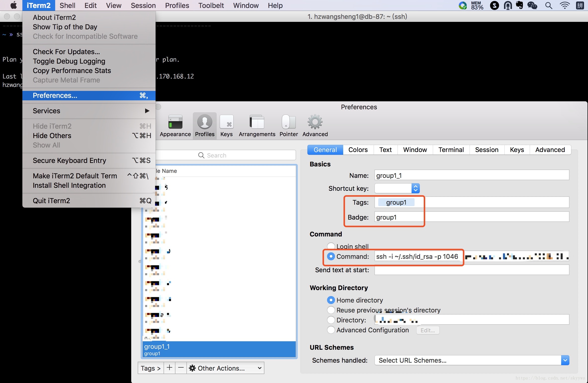Choose Check For Updates... menu item

[89, 52]
